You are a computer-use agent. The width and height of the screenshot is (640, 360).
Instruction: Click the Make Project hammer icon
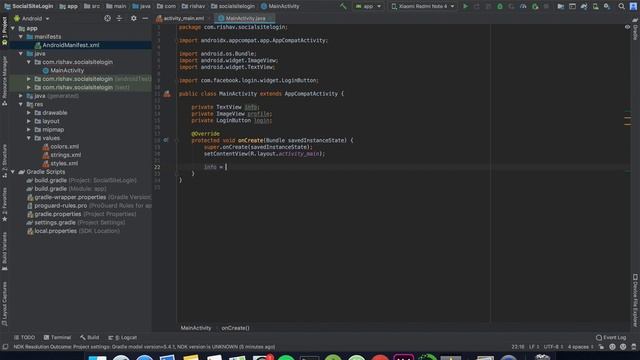pos(343,6)
